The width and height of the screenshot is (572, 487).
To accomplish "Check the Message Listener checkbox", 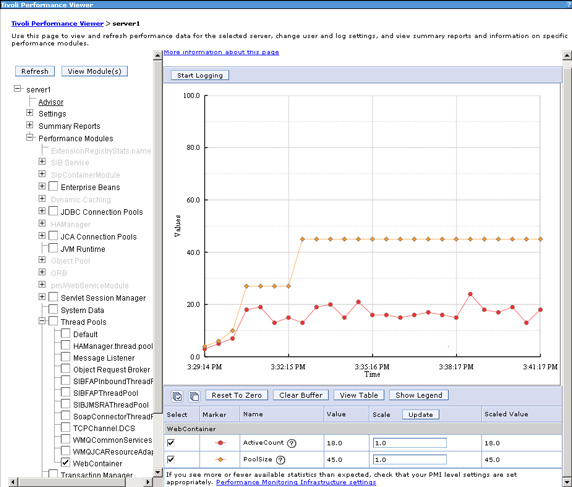I will point(66,357).
